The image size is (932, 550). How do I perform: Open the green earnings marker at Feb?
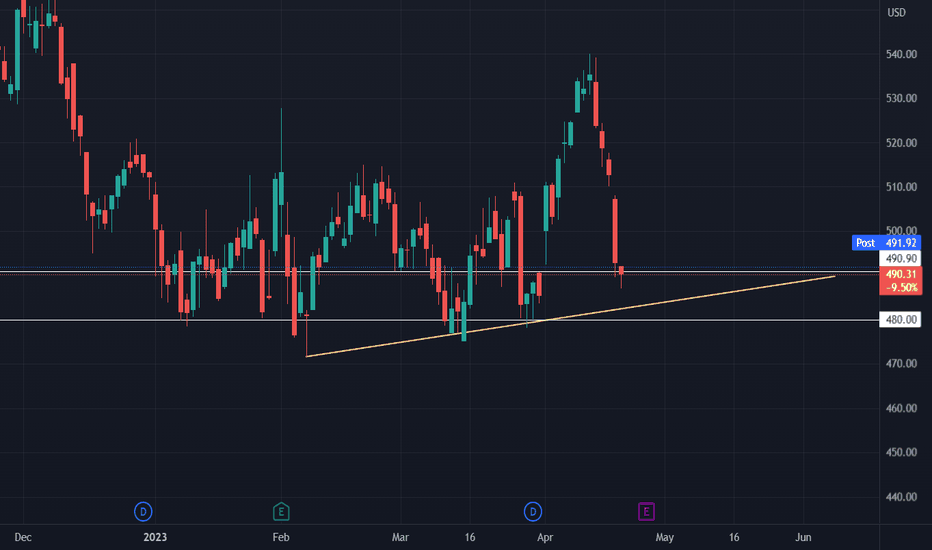point(281,511)
